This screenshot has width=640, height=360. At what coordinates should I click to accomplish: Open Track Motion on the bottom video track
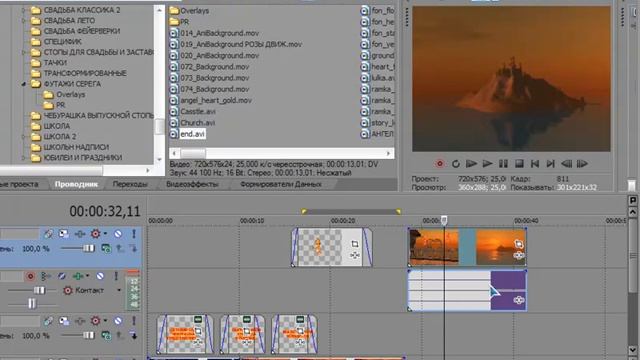(64, 321)
